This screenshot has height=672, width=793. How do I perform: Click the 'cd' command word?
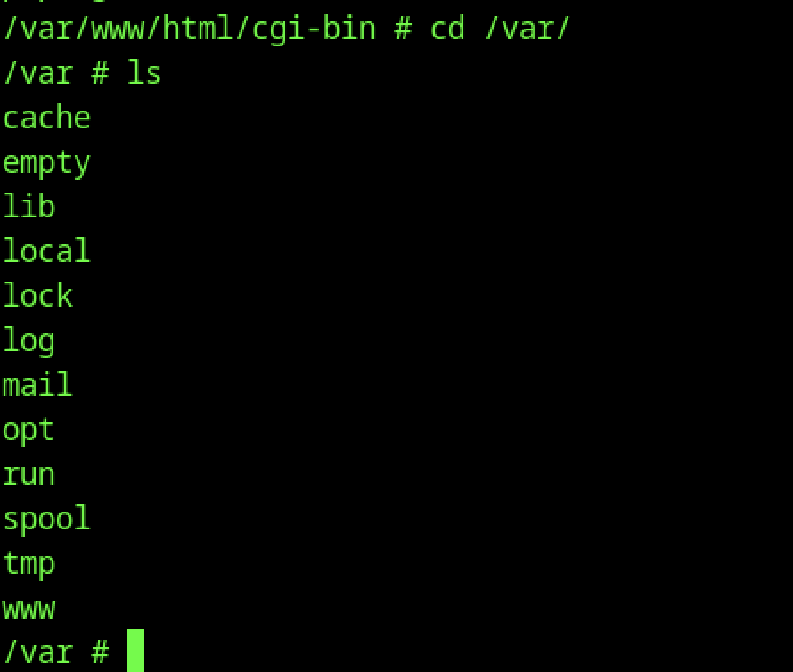tap(447, 28)
